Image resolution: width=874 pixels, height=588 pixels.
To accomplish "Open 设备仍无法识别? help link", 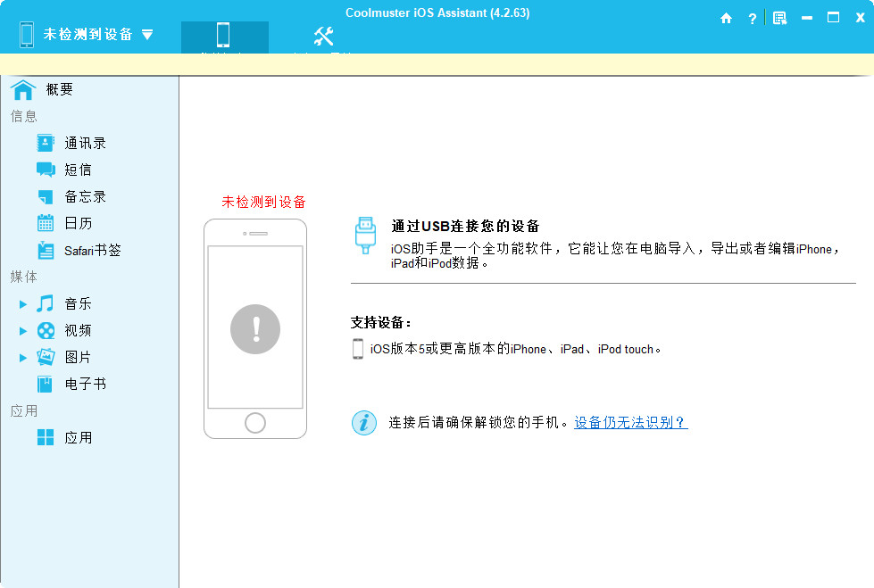I will 631,422.
